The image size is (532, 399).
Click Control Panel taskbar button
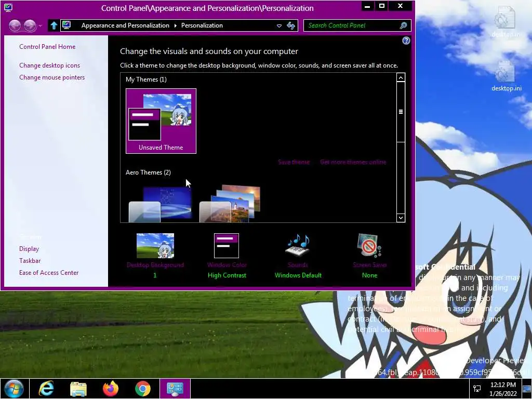click(x=175, y=389)
